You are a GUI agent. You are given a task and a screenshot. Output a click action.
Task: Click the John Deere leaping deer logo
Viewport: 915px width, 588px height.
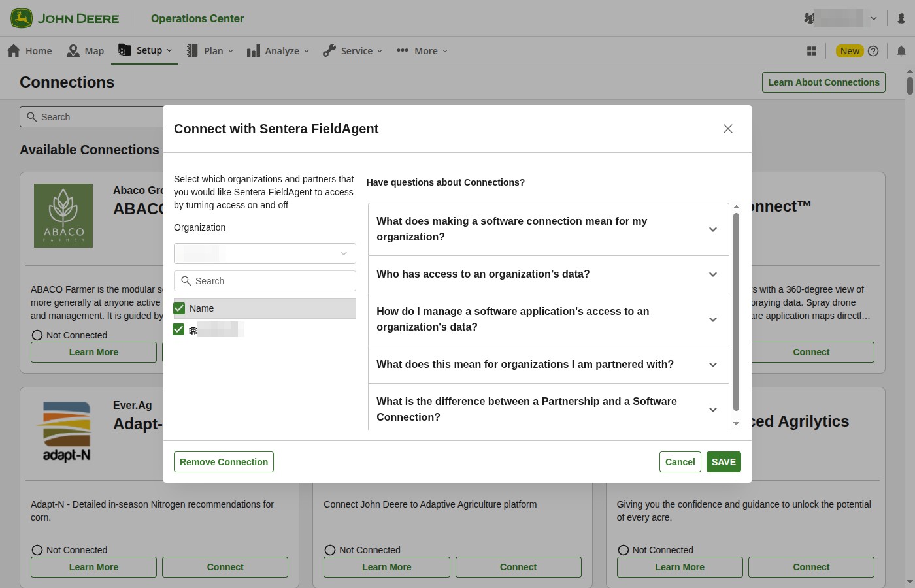[x=22, y=18]
